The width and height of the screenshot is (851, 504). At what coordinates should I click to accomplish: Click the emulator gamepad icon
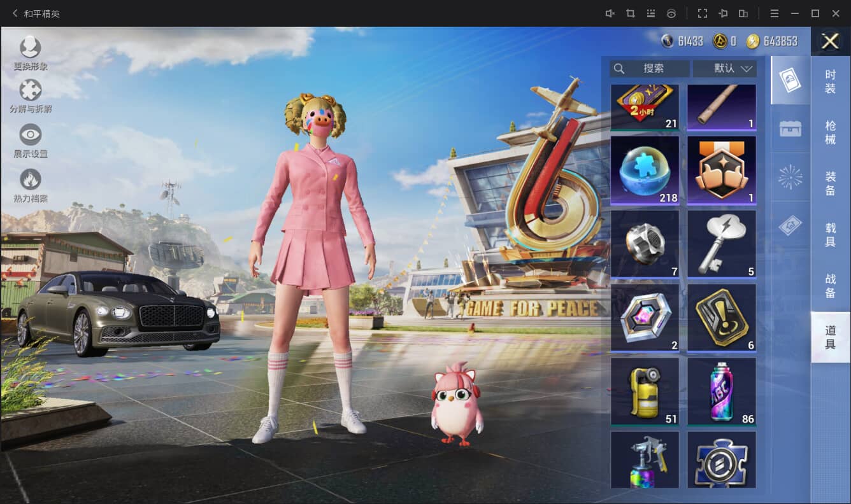671,13
